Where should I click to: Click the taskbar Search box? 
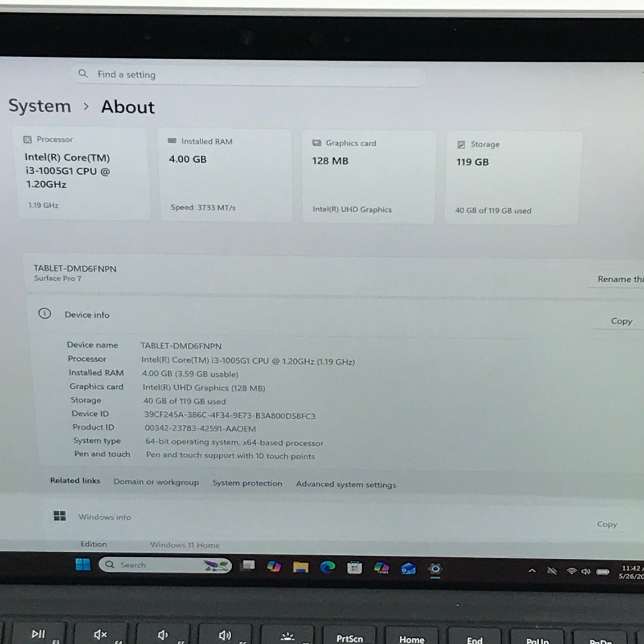[x=165, y=565]
